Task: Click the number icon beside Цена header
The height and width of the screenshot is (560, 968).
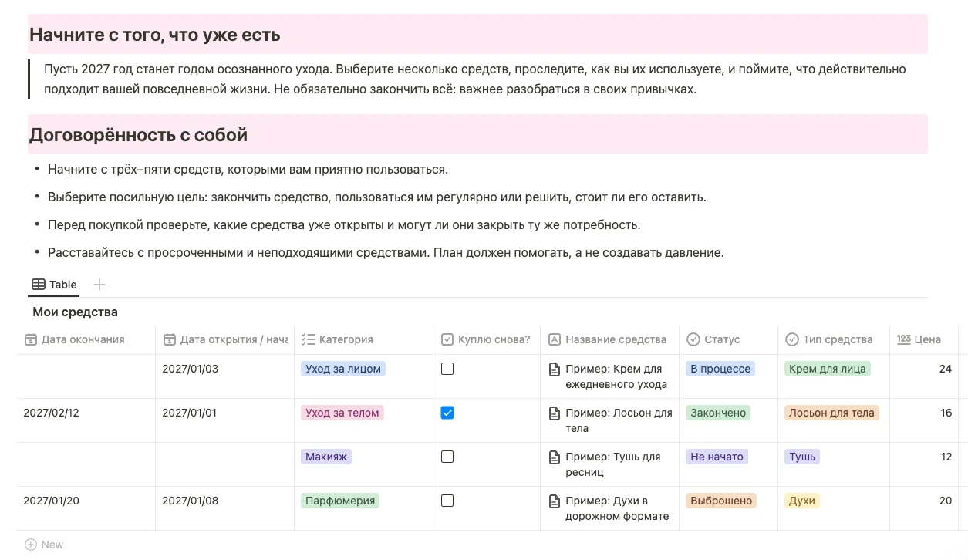Action: coord(904,339)
